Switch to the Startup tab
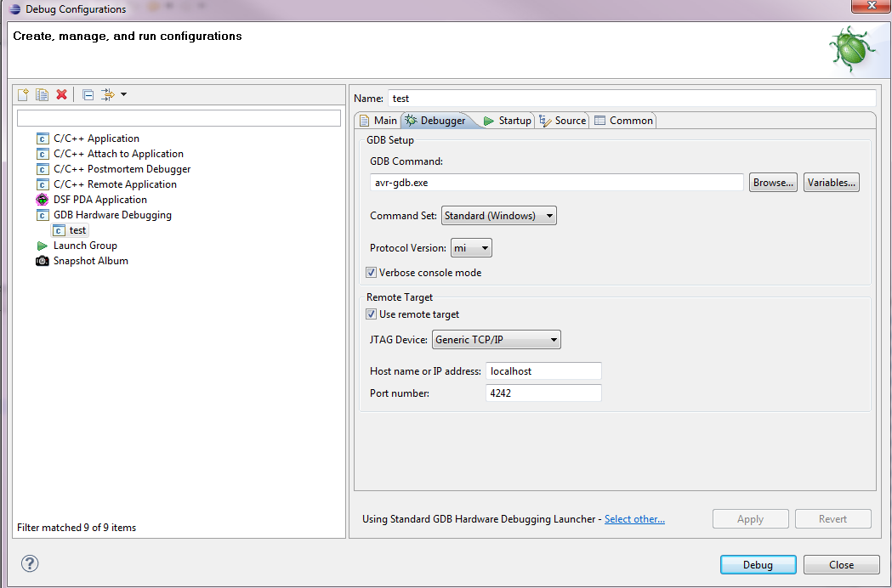 (508, 121)
